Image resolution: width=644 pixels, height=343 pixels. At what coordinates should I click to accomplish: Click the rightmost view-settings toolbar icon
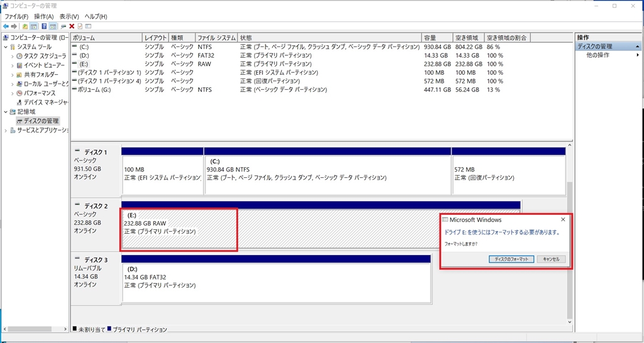click(88, 26)
